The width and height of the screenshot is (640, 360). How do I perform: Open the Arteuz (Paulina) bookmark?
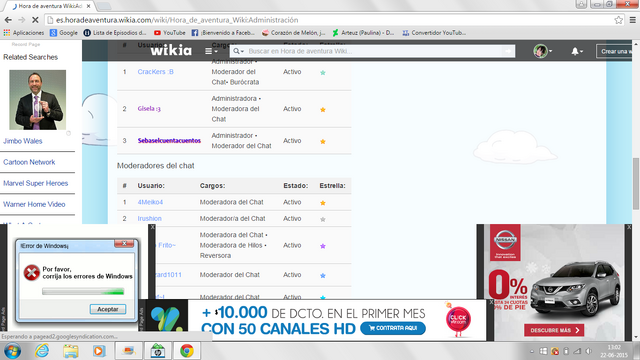point(363,33)
